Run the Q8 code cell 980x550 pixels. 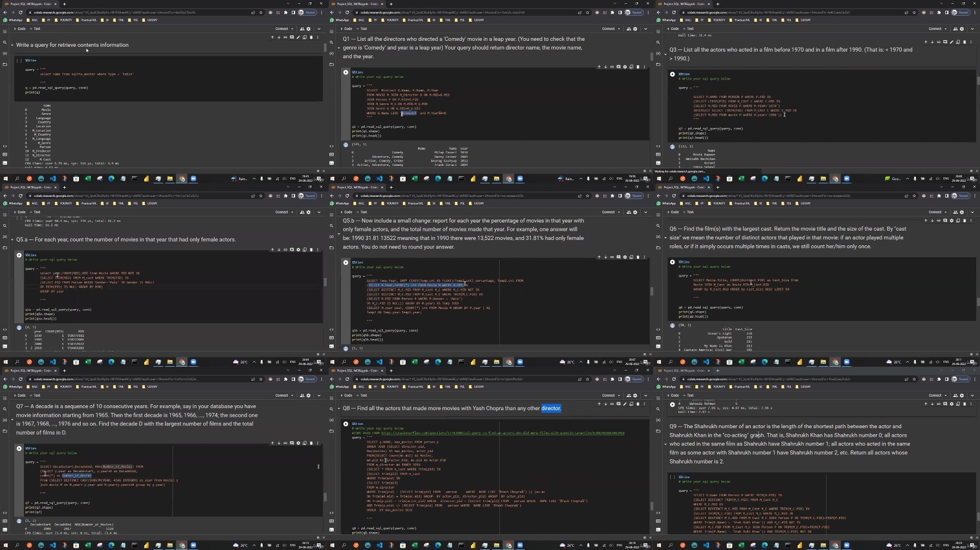(x=346, y=423)
